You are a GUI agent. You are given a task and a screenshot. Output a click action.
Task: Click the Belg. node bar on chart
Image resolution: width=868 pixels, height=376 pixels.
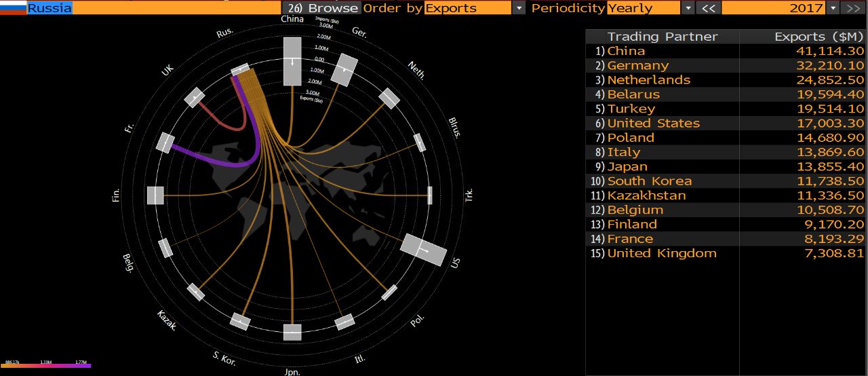pos(165,248)
